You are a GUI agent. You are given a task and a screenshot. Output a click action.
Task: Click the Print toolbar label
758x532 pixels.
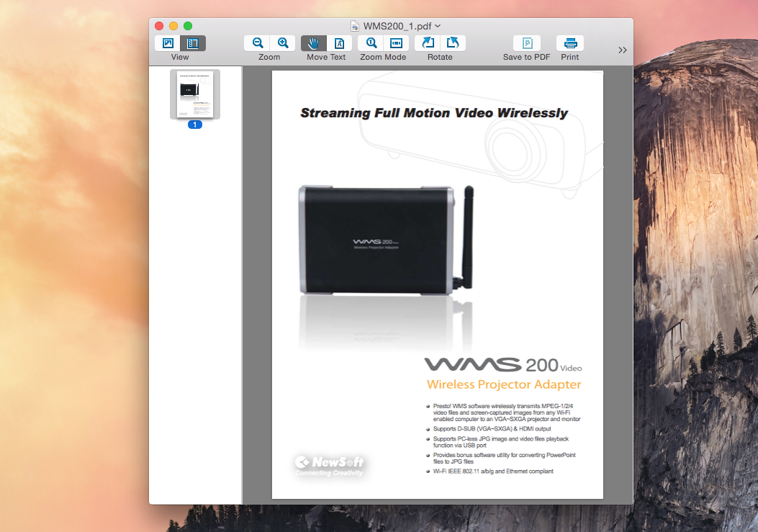pyautogui.click(x=570, y=57)
